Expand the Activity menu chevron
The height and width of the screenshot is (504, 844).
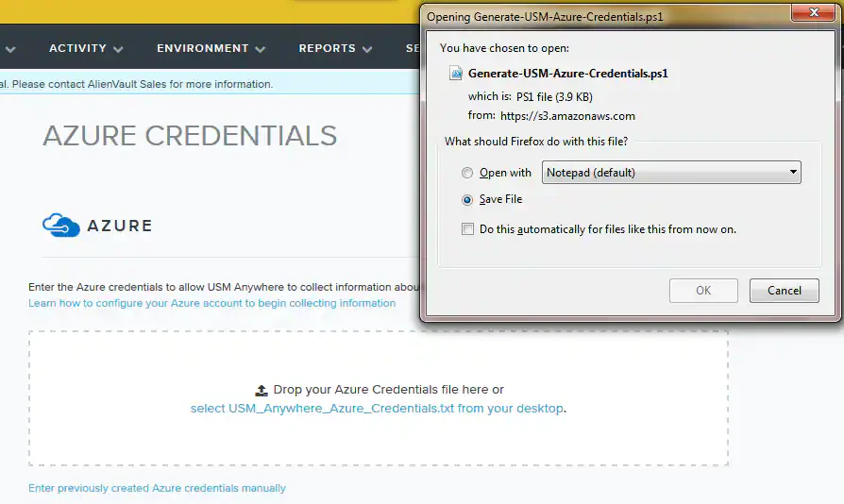pos(118,49)
